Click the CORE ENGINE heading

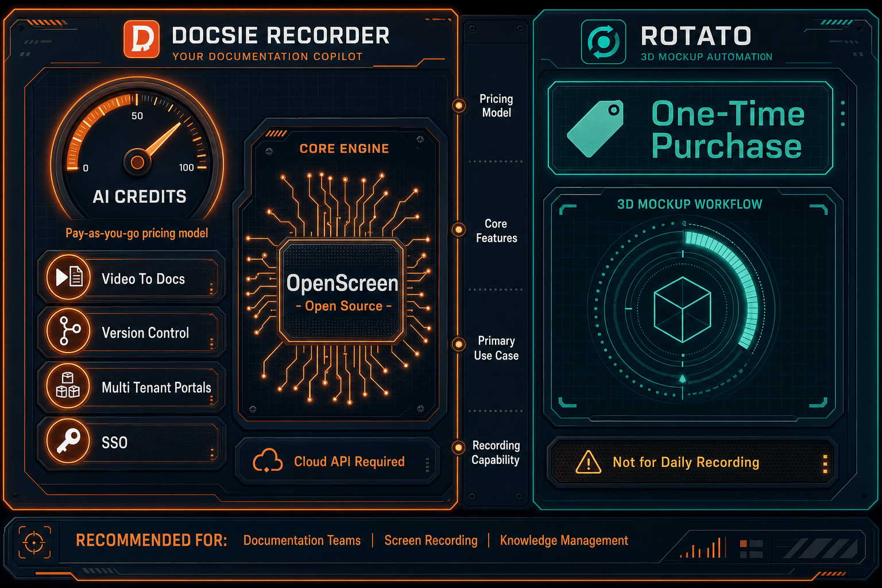(x=345, y=149)
